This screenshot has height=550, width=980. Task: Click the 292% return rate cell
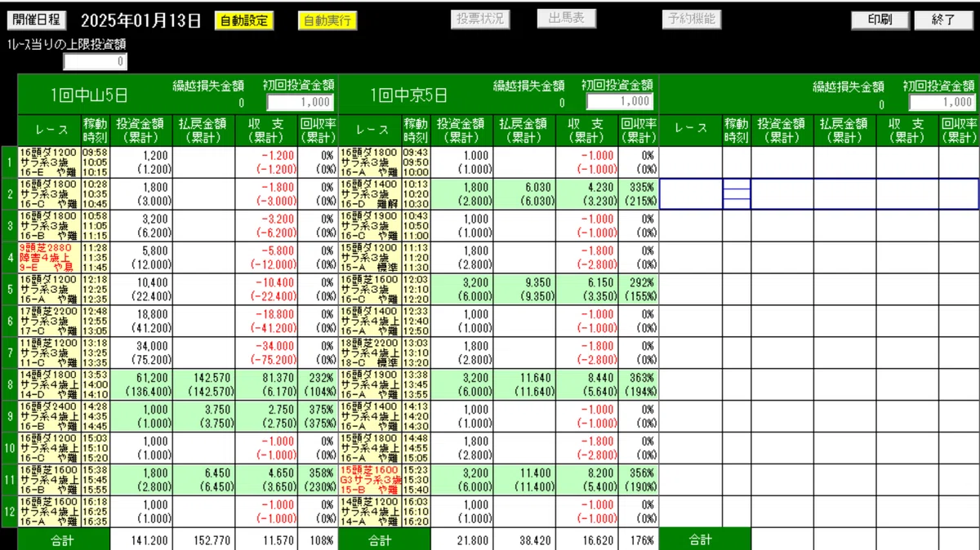click(x=639, y=290)
